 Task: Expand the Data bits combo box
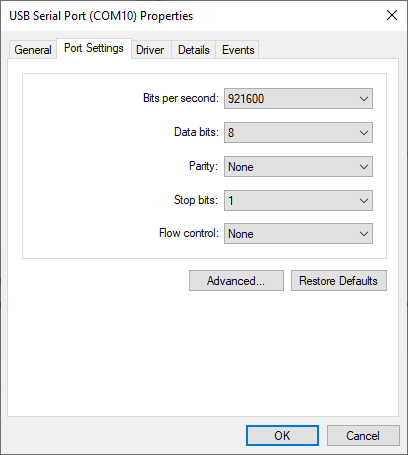(x=298, y=133)
